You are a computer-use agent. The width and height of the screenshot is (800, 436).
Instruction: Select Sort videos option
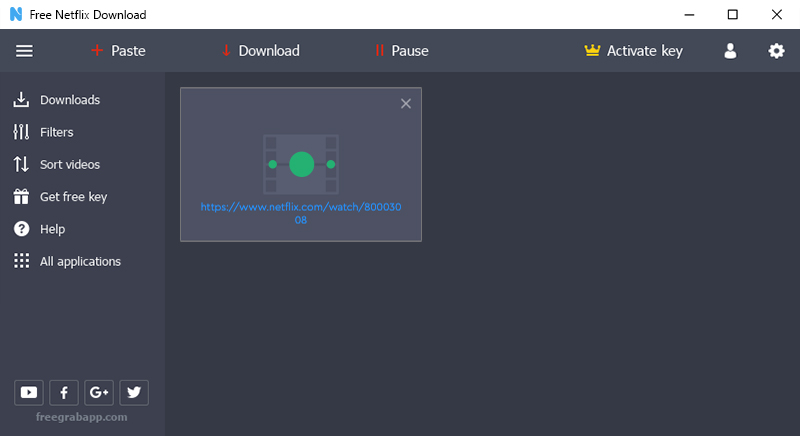tap(57, 164)
